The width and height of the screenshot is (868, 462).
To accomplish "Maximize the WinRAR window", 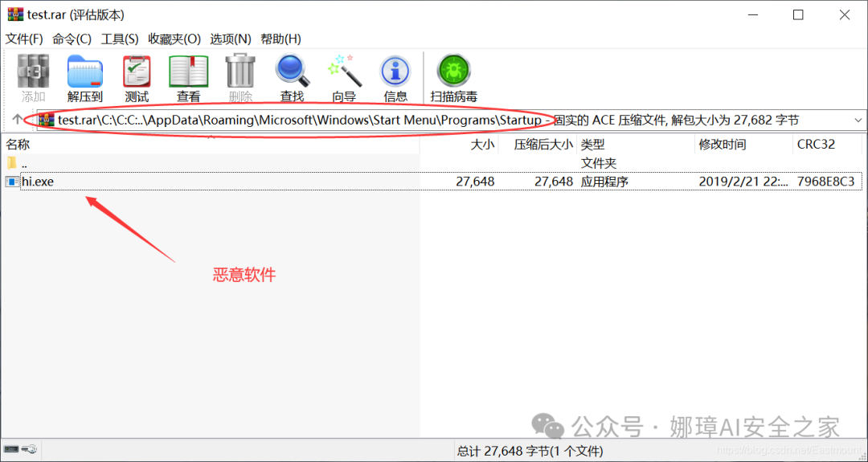I will tap(798, 15).
